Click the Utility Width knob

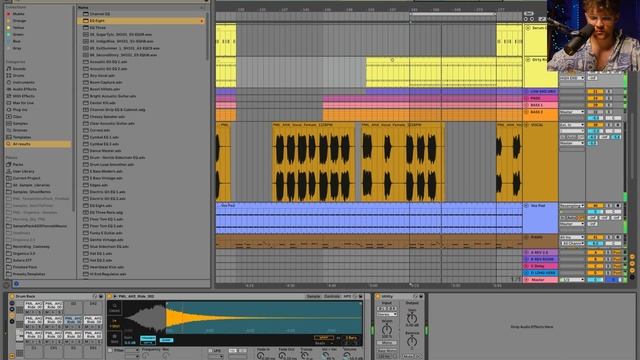[387, 330]
